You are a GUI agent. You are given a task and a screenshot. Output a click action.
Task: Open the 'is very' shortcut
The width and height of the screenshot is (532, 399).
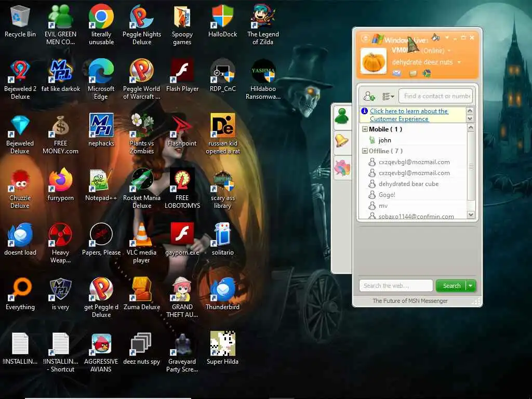tap(60, 294)
